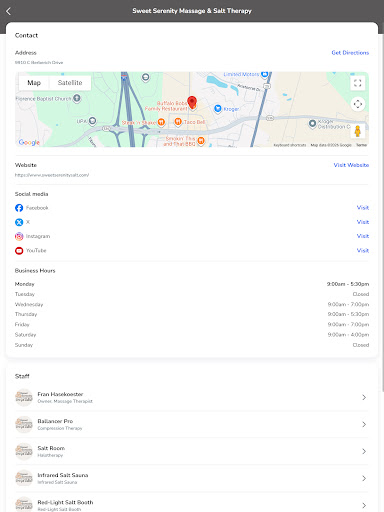The height and width of the screenshot is (512, 384).
Task: Click Ballancer Pro avatar thumbnail
Action: [24, 424]
